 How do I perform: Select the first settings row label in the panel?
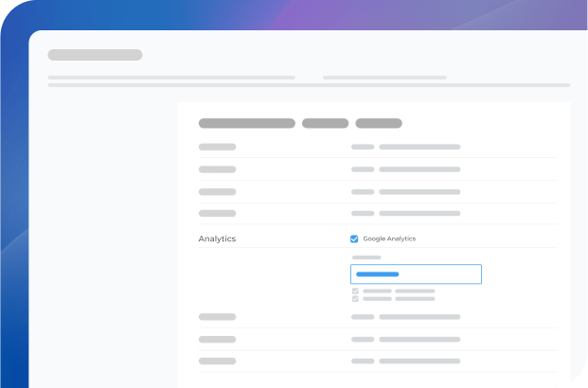217,147
